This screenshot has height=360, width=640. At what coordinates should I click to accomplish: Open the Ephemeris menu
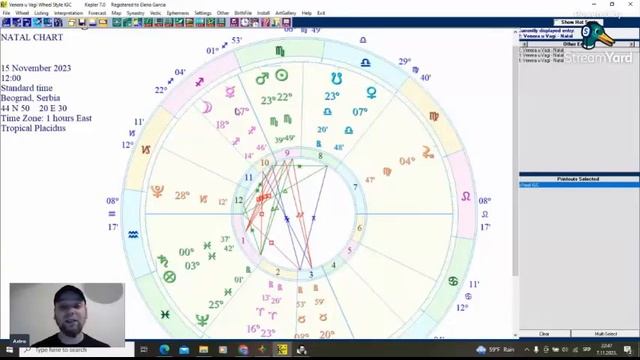(x=178, y=13)
